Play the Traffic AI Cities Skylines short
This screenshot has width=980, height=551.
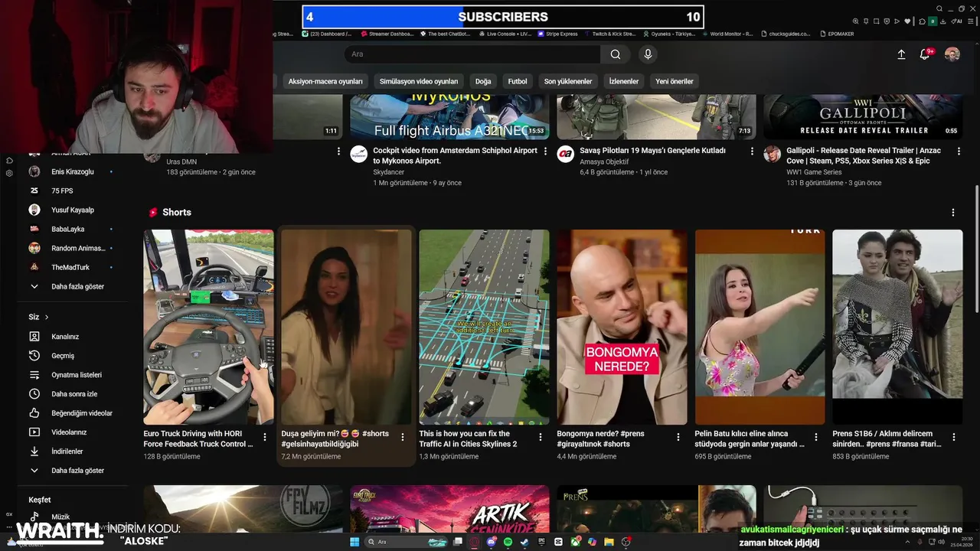[484, 327]
